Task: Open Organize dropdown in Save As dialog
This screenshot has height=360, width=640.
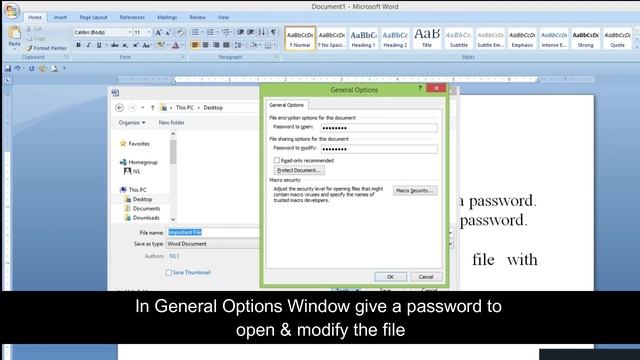Action: [x=132, y=122]
